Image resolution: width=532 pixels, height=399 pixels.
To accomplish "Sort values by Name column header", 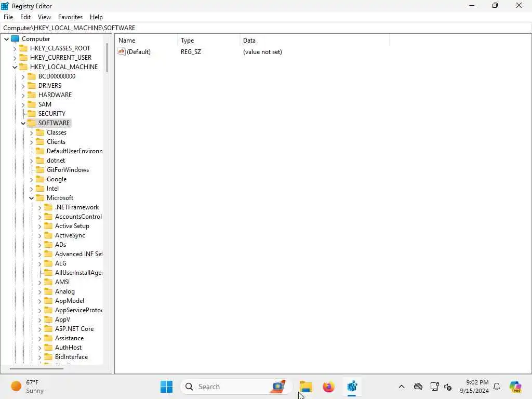I will click(146, 41).
